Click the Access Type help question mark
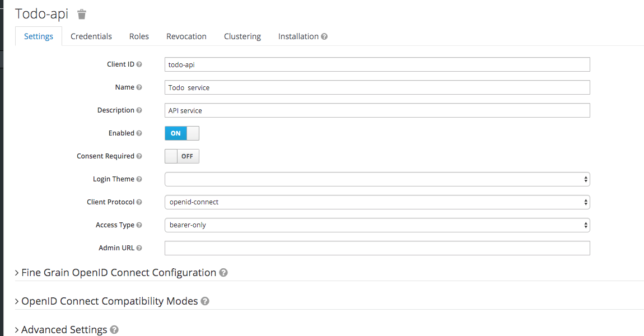 (138, 225)
